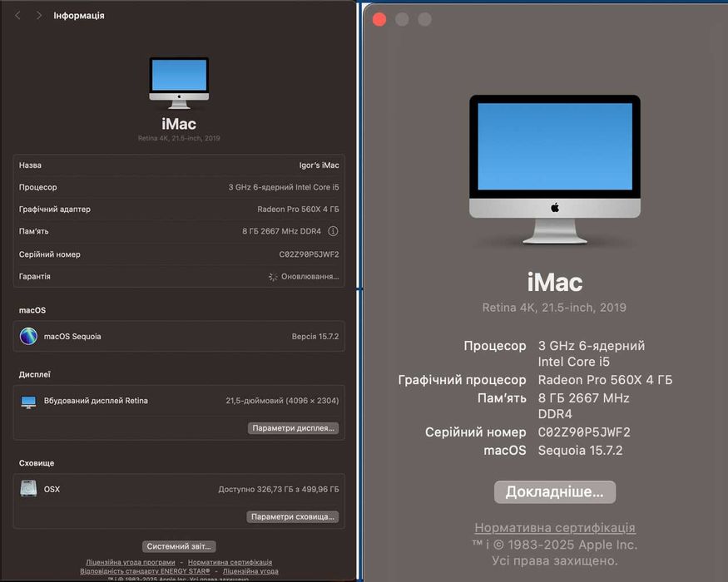Select 'Radeon Pro 560X 4 ГБ' in About window
The width and height of the screenshot is (728, 582).
pos(605,380)
